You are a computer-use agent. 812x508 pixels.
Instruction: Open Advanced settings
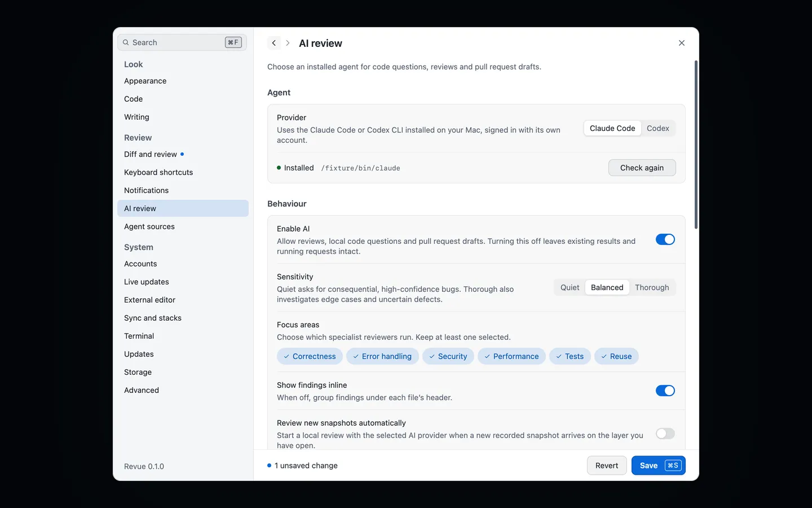(x=183, y=390)
